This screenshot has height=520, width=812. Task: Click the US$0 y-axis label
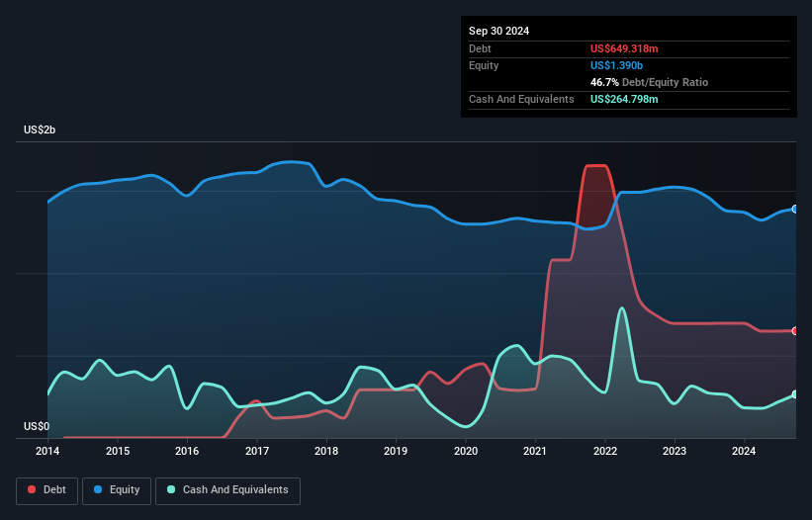[38, 426]
